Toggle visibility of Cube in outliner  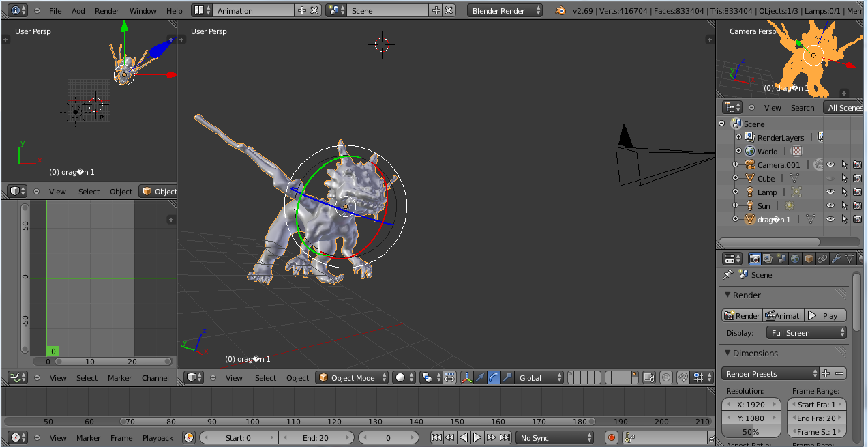(x=830, y=178)
